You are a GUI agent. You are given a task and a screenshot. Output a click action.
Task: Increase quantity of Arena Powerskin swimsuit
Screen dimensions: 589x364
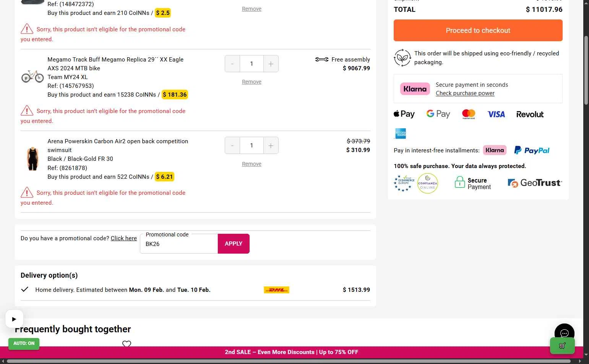pos(271,146)
